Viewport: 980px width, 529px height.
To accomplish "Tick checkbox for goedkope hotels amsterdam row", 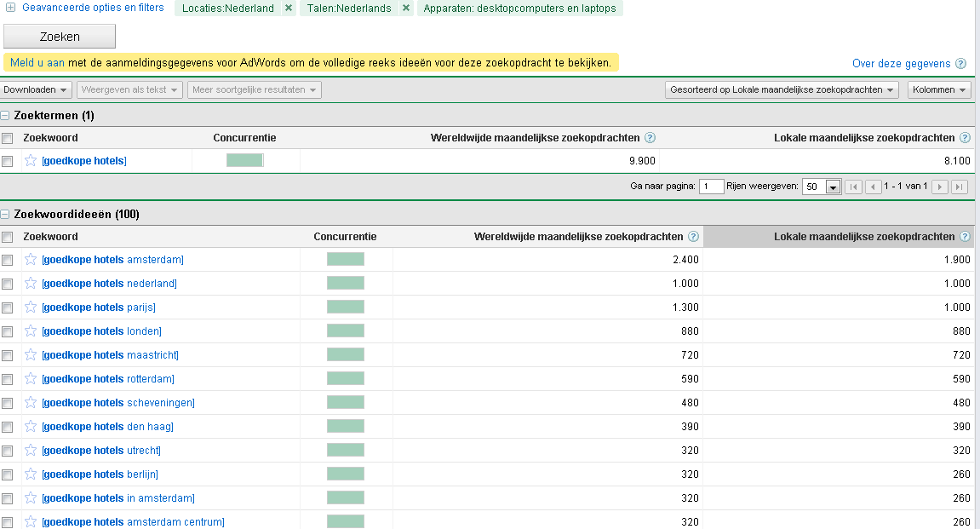I will coord(8,260).
